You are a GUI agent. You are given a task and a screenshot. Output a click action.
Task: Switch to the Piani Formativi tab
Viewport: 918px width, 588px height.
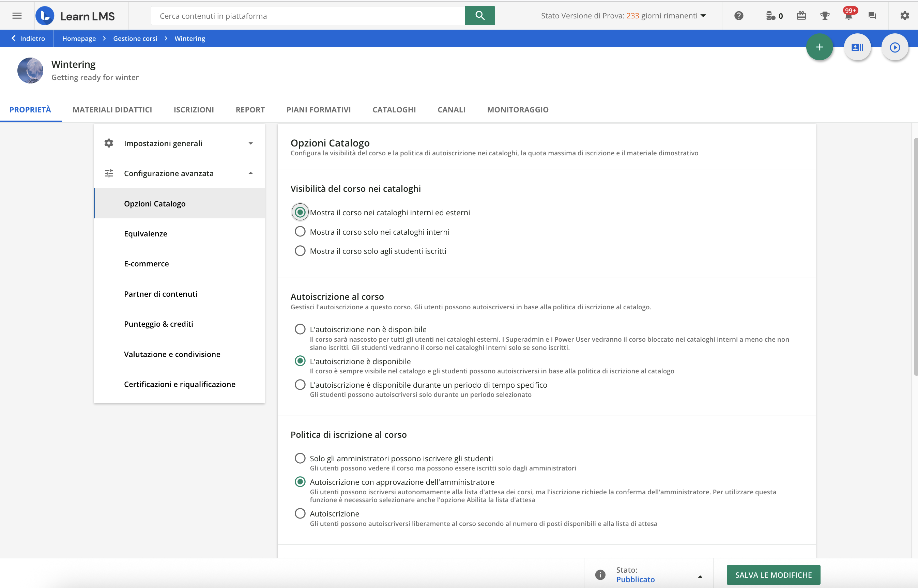319,110
